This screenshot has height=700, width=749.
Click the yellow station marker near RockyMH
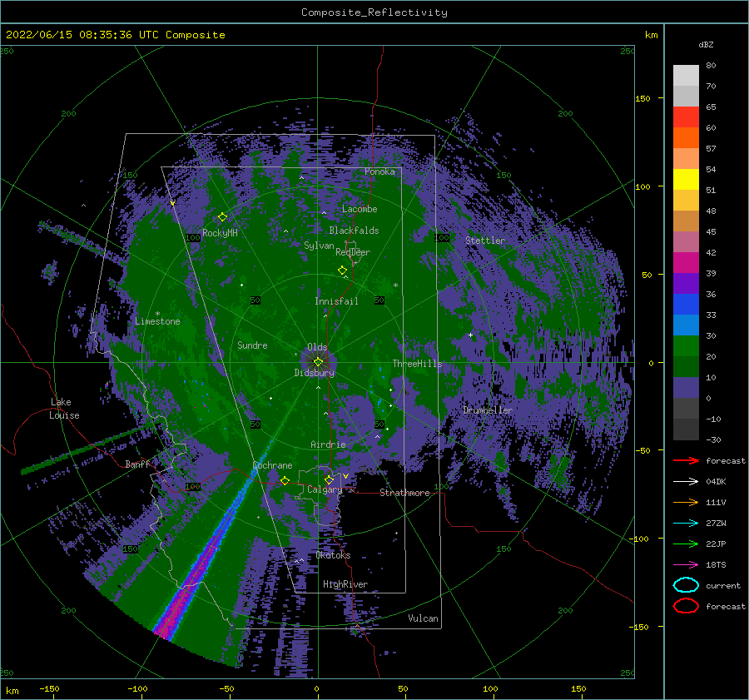click(222, 217)
